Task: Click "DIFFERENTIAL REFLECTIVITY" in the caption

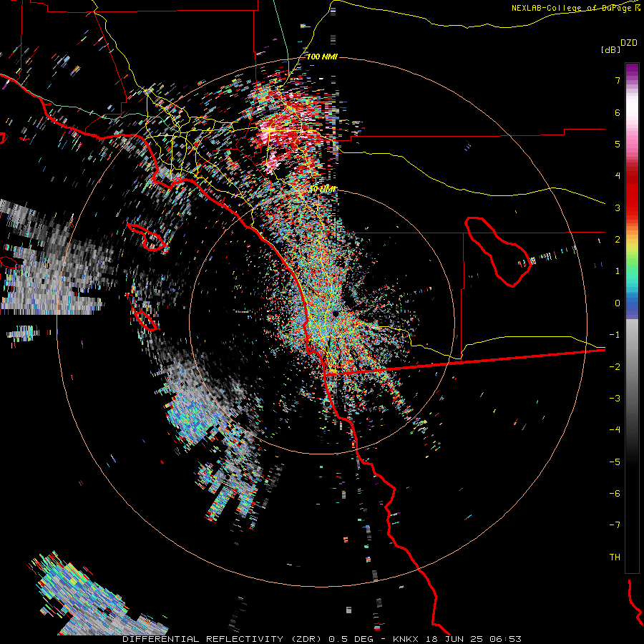Action: pos(203,639)
